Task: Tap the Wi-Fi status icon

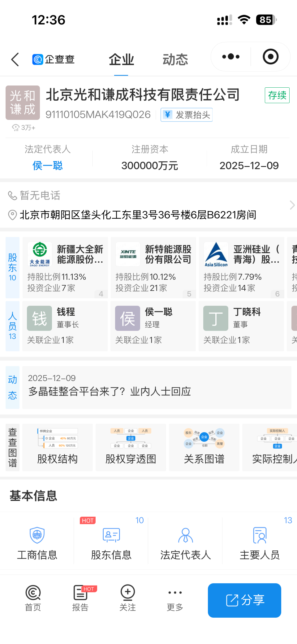Action: tap(244, 20)
